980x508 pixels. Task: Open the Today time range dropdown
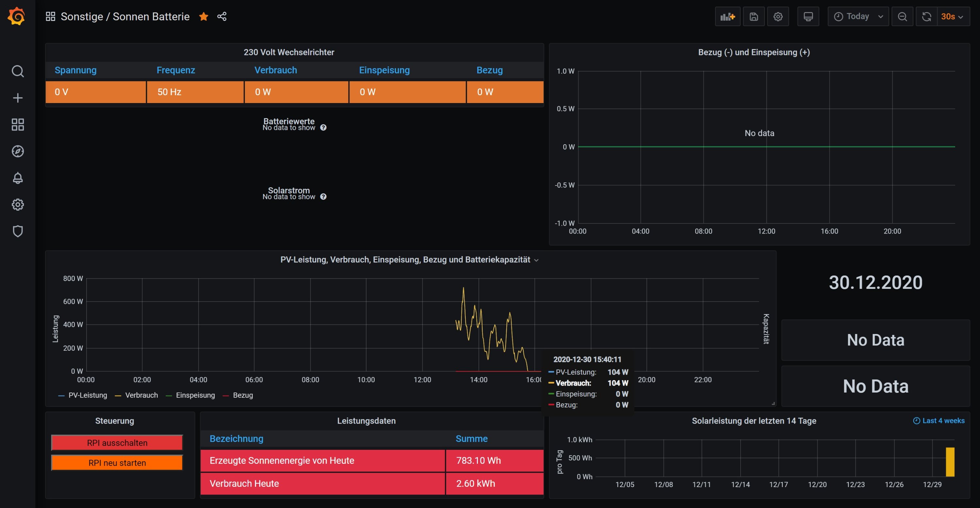(x=858, y=17)
